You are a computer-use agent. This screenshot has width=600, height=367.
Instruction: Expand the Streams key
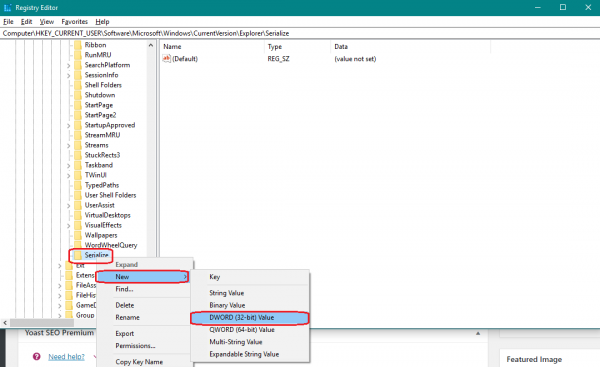click(68, 145)
